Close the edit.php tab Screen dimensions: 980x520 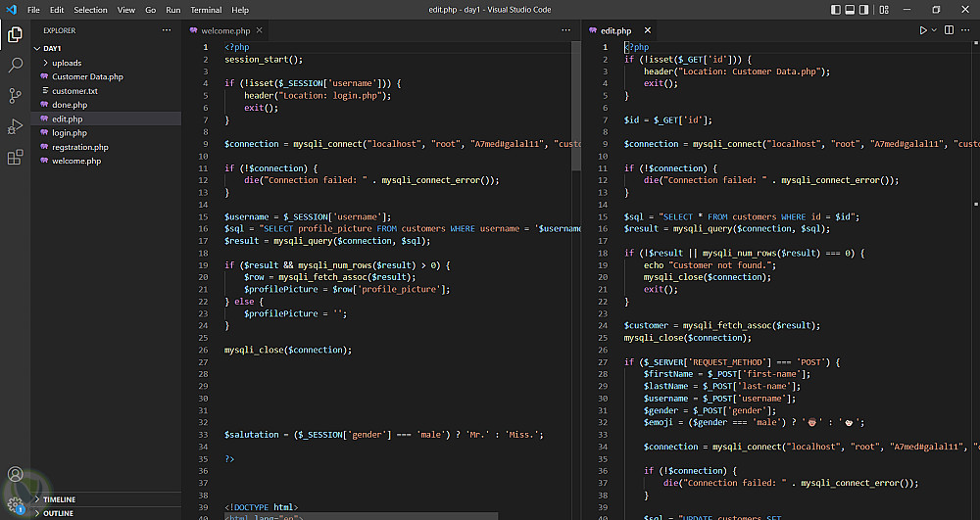pyautogui.click(x=648, y=30)
